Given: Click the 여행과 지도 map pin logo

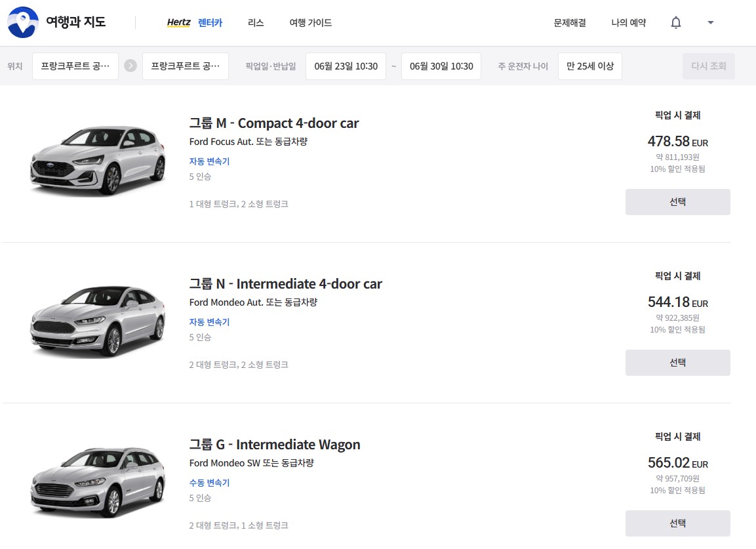Looking at the screenshot, I should click(x=23, y=22).
